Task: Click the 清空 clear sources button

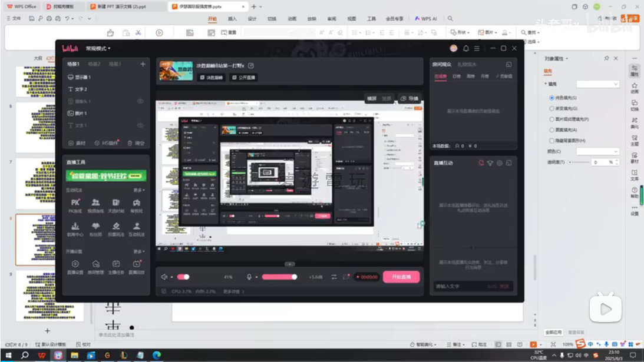Action: click(x=136, y=143)
